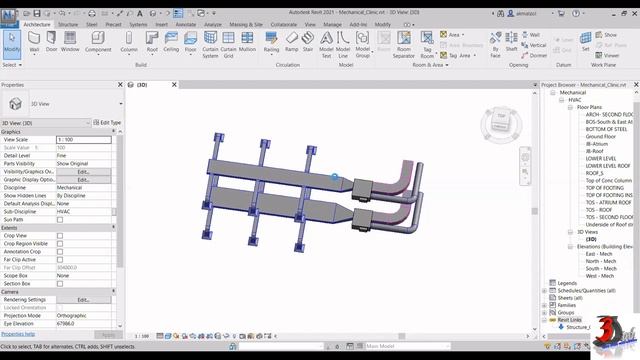Select the Window tool
The image size is (640, 360).
(x=70, y=42)
